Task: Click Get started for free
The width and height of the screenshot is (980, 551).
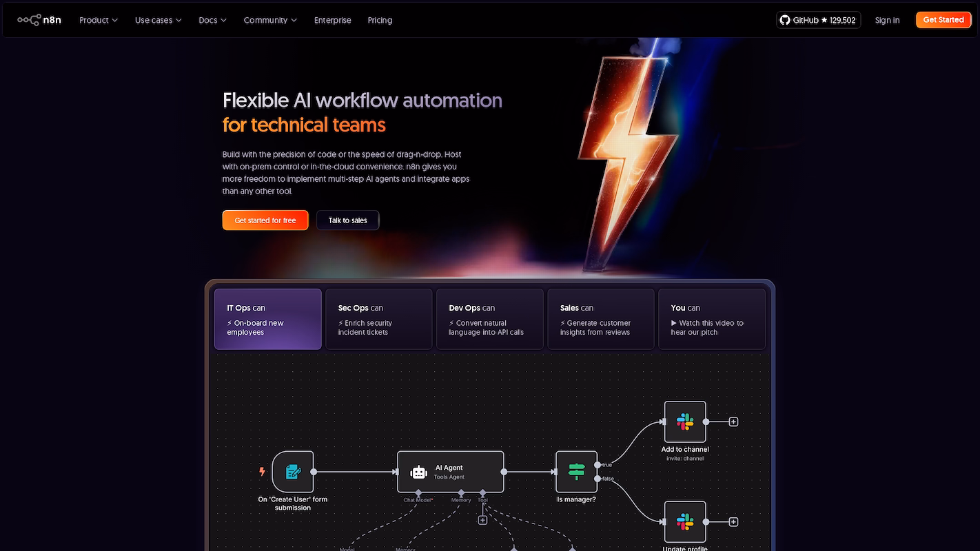Action: 265,220
